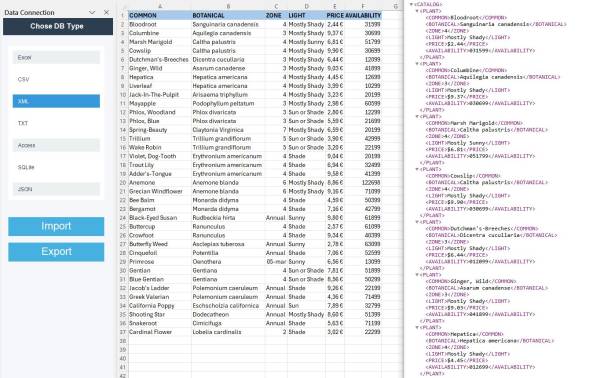Click the Import button
The height and width of the screenshot is (378, 600).
click(x=56, y=226)
